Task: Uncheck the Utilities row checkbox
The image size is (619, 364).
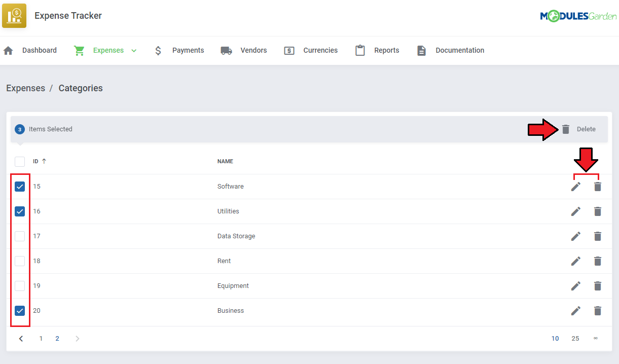Action: point(20,211)
